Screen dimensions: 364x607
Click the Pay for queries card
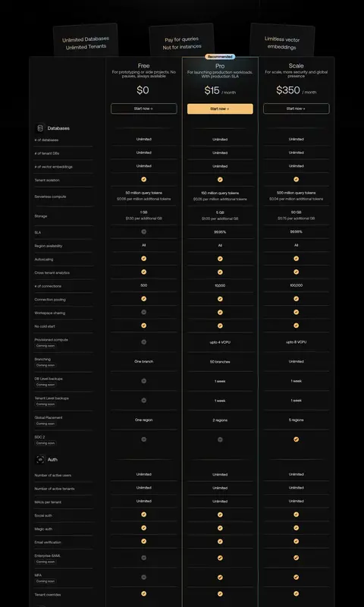point(182,40)
